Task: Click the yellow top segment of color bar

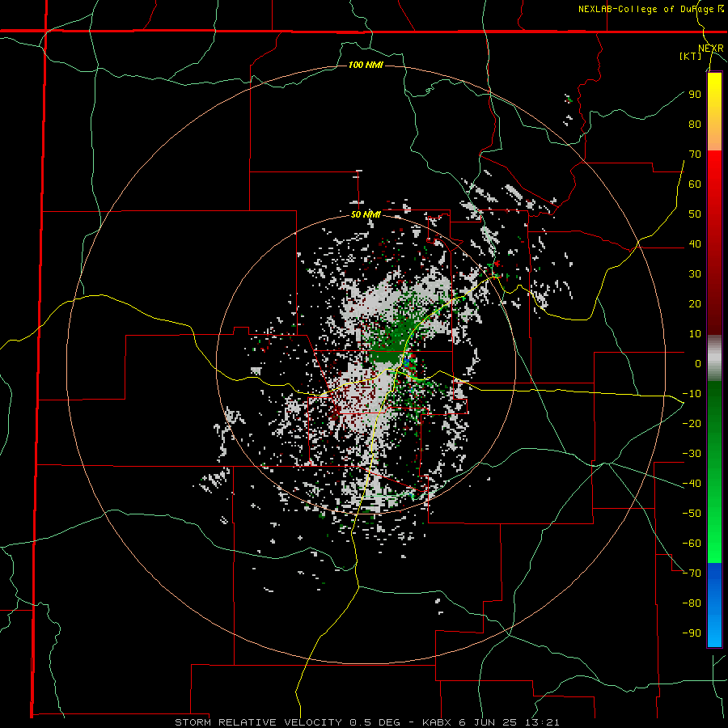Action: [x=714, y=112]
